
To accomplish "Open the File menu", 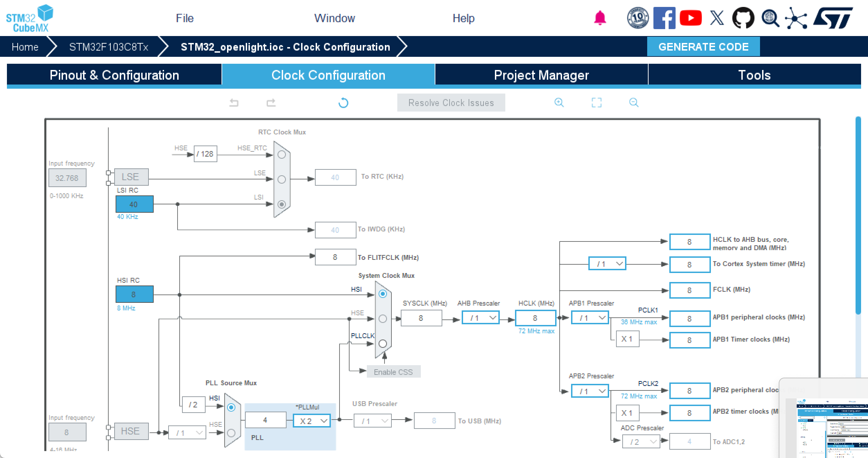I will (184, 18).
